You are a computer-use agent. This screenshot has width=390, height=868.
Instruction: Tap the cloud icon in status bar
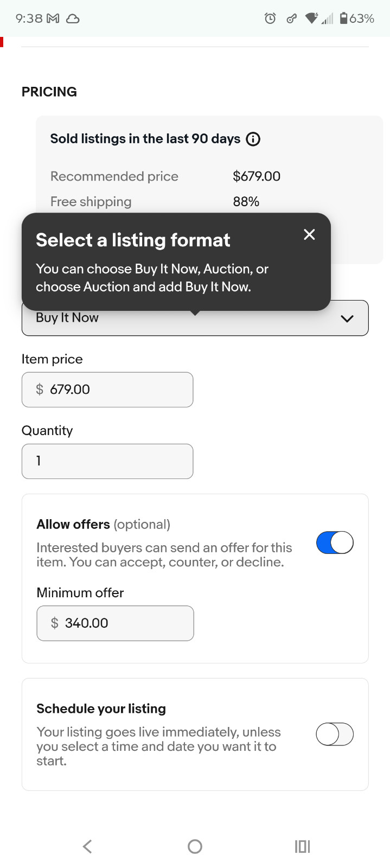[x=73, y=18]
